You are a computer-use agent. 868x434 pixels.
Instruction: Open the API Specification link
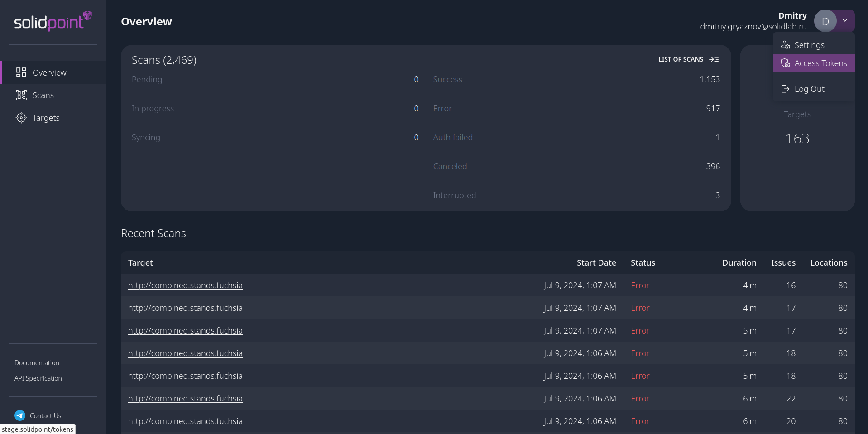[38, 378]
